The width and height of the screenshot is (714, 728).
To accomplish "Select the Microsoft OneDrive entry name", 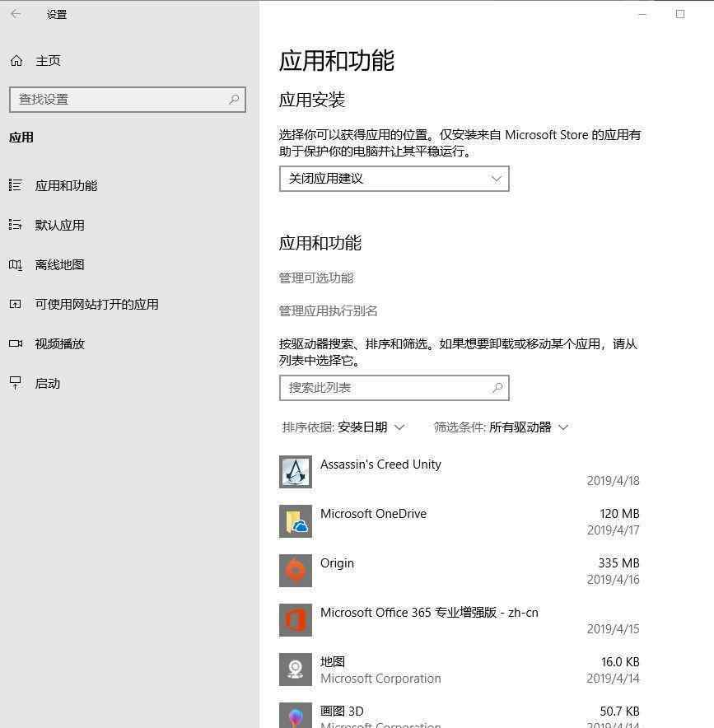I will (373, 514).
